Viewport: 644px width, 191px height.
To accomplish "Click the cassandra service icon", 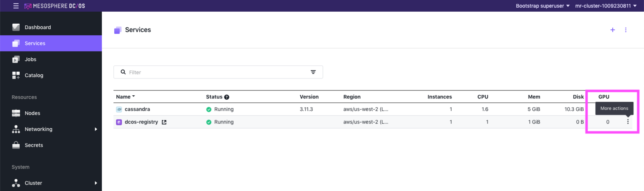I will pos(119,109).
